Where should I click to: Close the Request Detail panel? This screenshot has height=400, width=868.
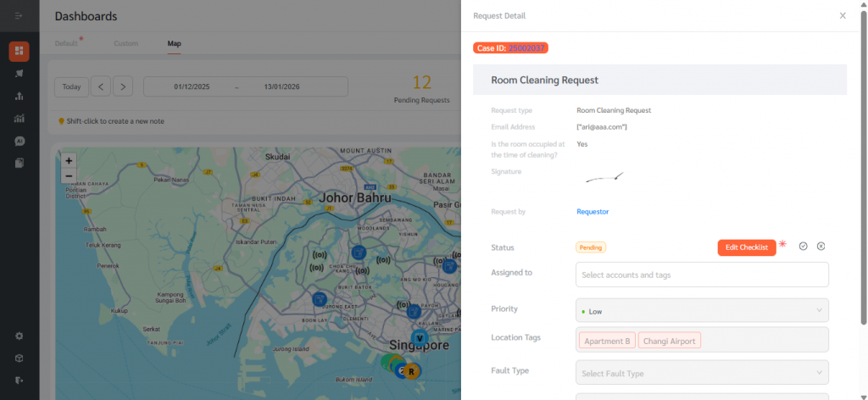842,15
